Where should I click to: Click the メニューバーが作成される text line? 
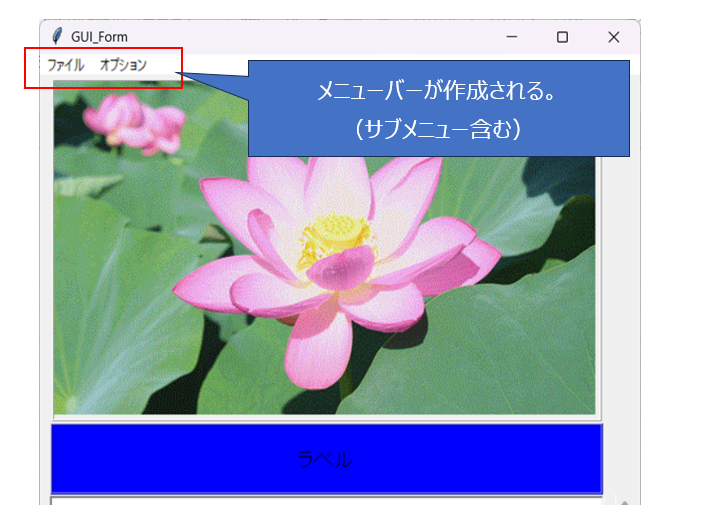click(x=436, y=93)
